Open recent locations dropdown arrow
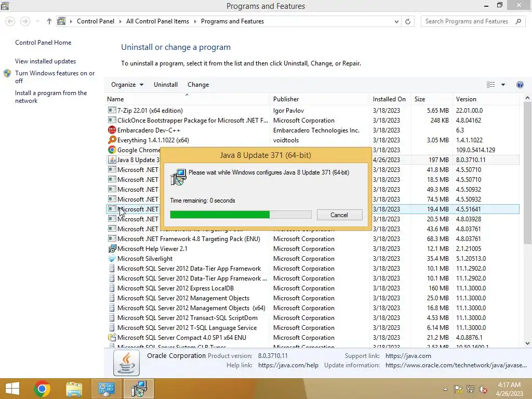 pos(37,21)
